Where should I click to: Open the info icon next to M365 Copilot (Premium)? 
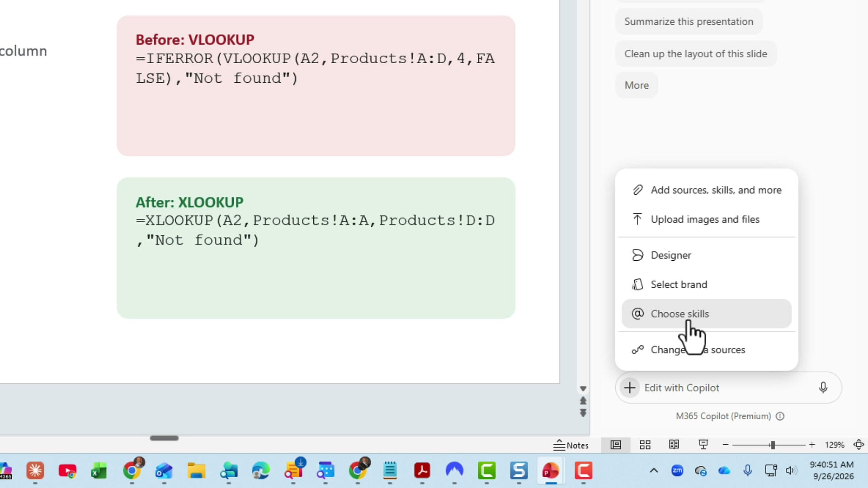[780, 416]
